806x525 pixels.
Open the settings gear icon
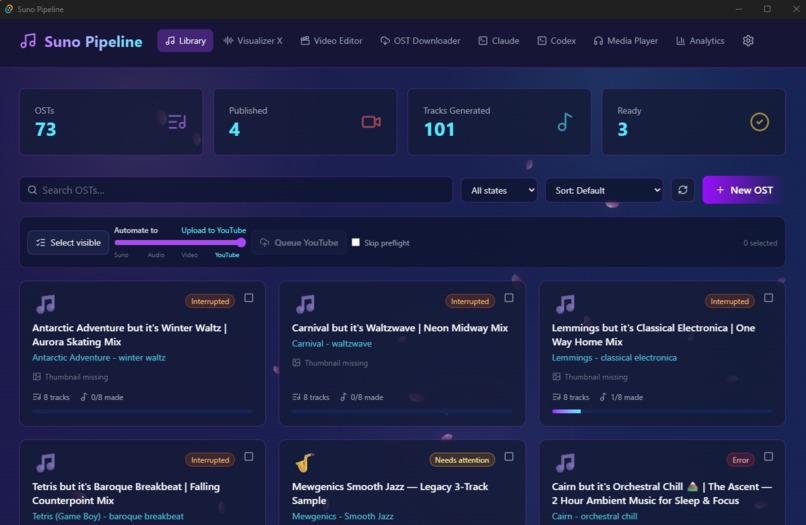748,41
